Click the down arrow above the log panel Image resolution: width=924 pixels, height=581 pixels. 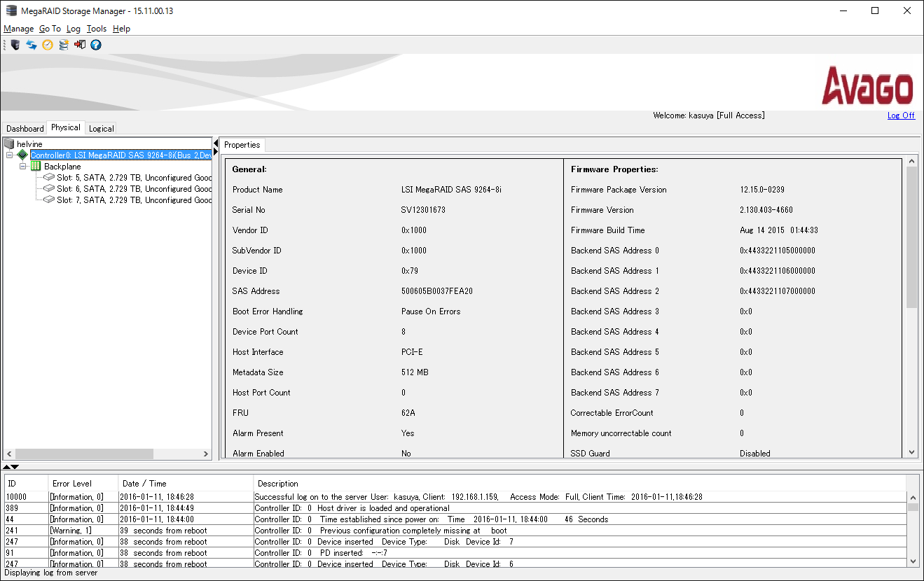15,466
